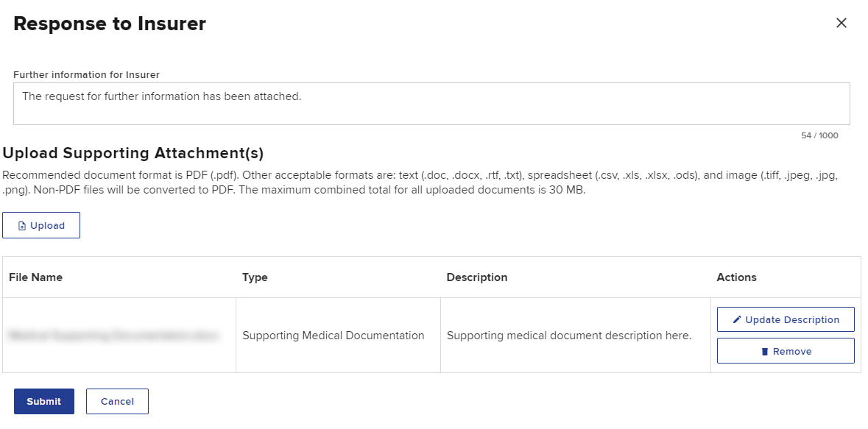Click Update Description for the attached document
The width and height of the screenshot is (868, 429).
(x=785, y=319)
